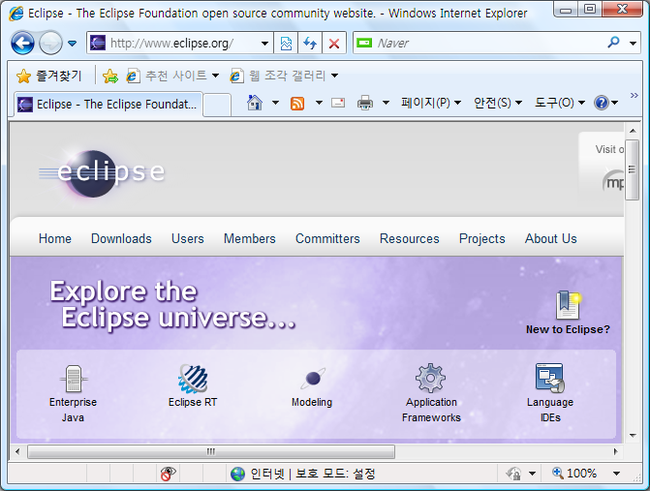650x491 pixels.
Task: Click the Print icon
Action: [365, 102]
